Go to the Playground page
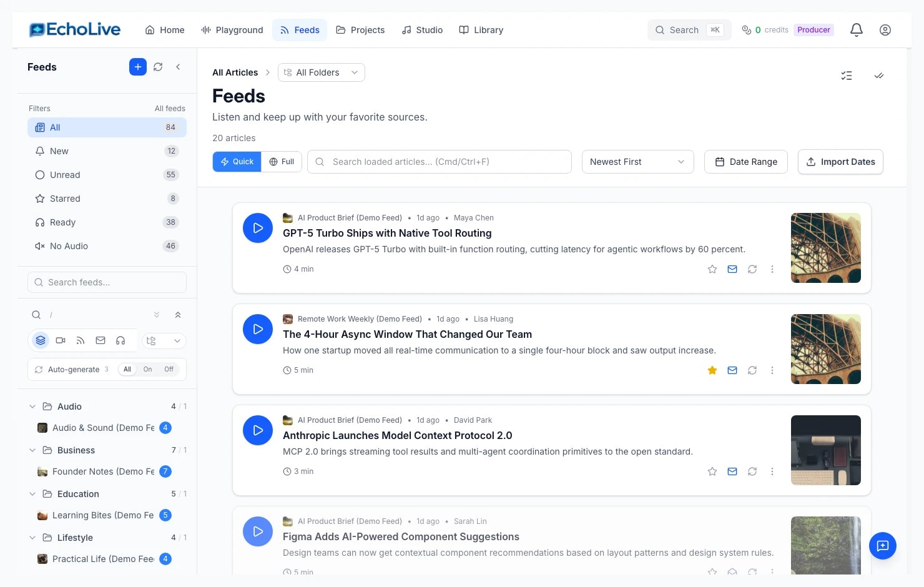Viewport: 924px width, 587px height. pyautogui.click(x=232, y=29)
